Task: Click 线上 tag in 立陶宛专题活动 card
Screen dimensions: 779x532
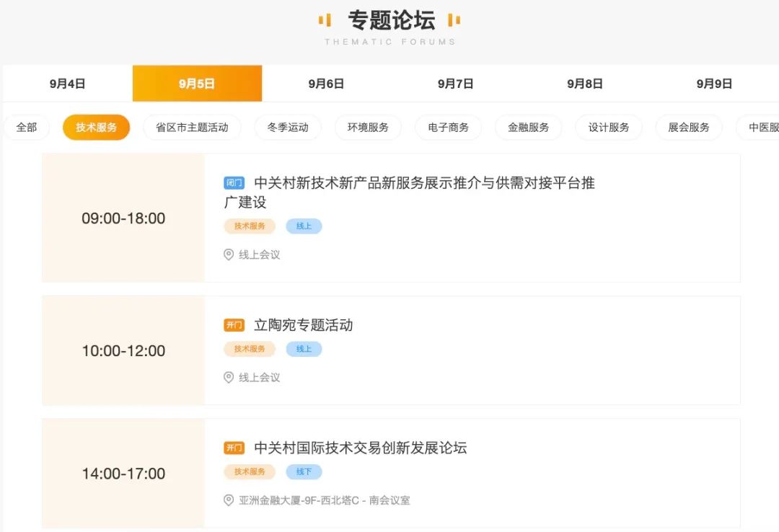Action: [304, 349]
